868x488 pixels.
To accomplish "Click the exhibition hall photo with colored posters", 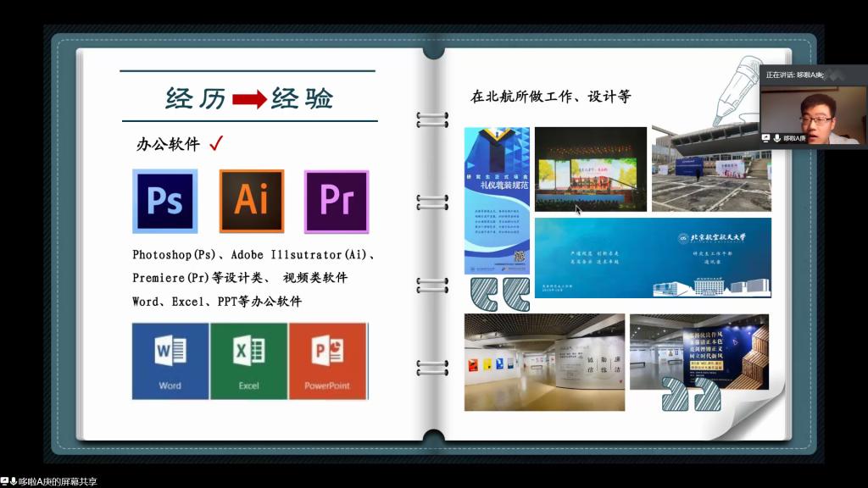I will pyautogui.click(x=545, y=363).
